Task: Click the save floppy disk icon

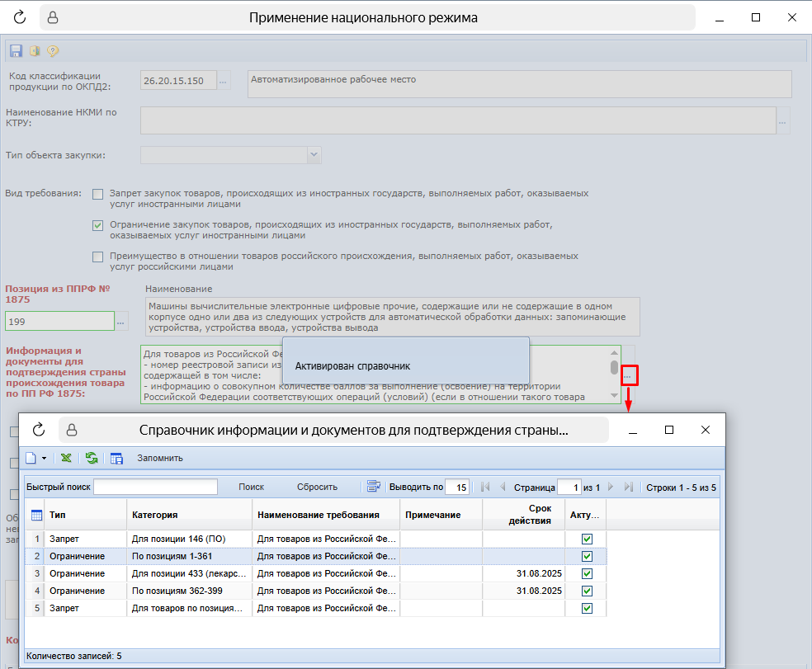Action: pos(16,51)
